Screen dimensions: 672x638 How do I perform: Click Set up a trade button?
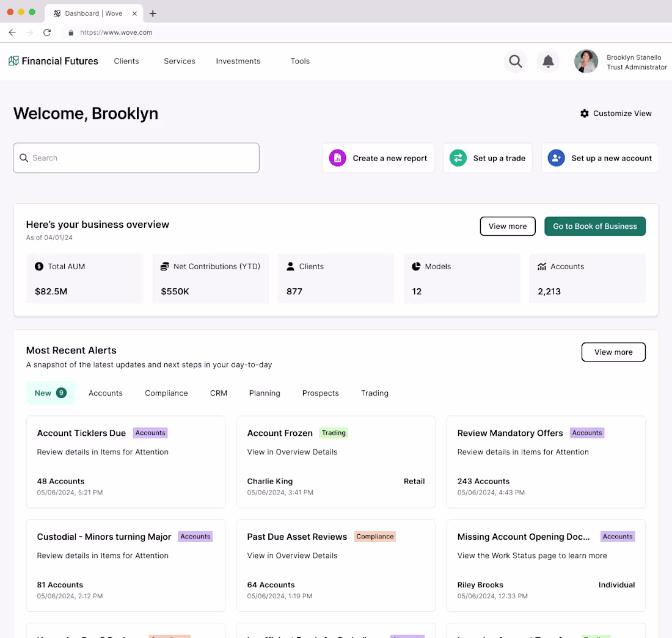pyautogui.click(x=488, y=158)
